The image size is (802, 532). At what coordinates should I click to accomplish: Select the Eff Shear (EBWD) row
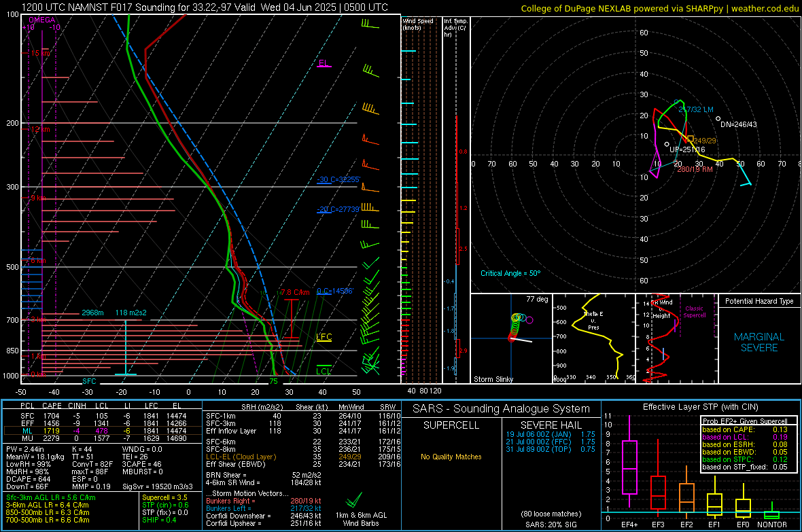302,464
